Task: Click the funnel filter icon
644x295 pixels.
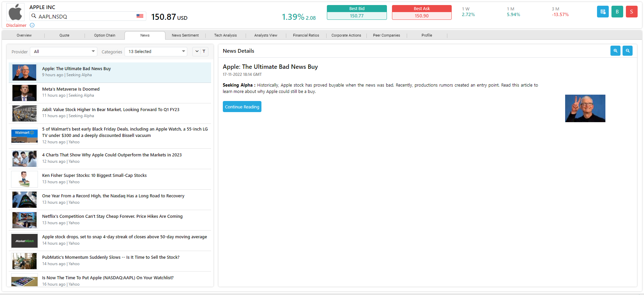Action: pos(204,51)
